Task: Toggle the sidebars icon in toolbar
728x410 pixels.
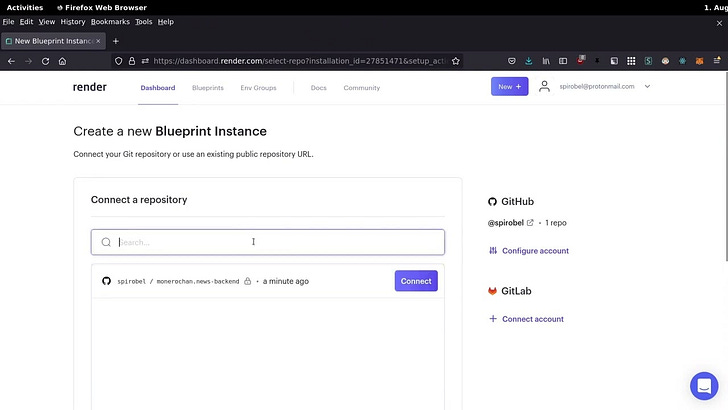Action: (563, 61)
